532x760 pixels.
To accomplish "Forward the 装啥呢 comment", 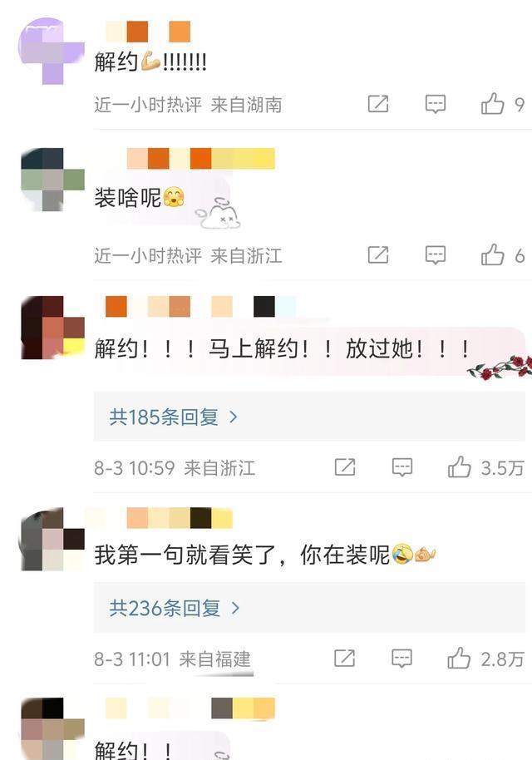I will (378, 254).
